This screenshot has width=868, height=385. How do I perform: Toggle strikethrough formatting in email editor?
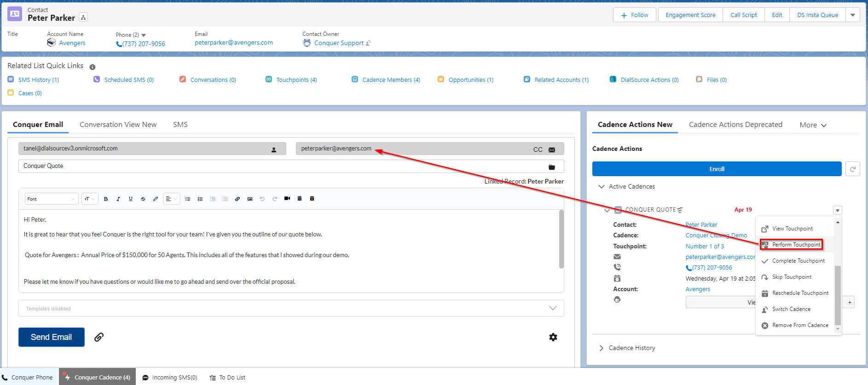tap(143, 199)
